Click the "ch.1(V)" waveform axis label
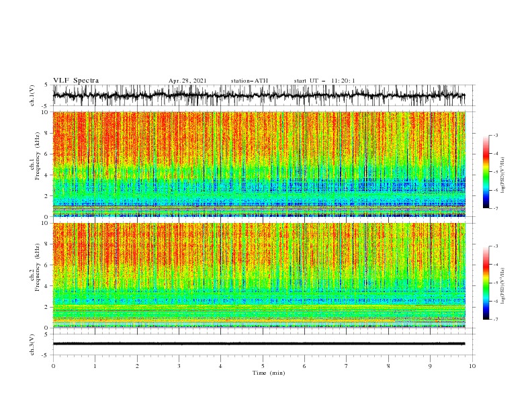 tap(32, 95)
